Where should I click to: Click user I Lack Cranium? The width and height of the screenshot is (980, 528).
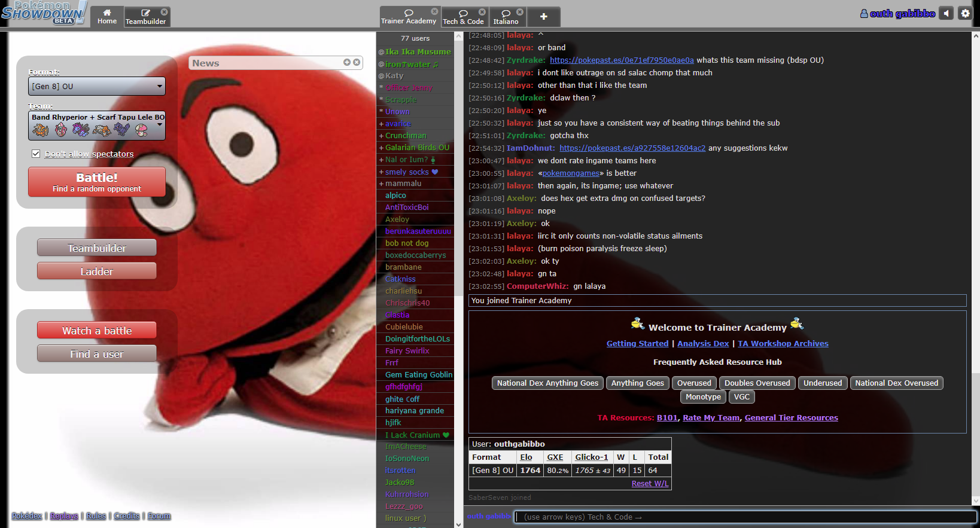[415, 435]
